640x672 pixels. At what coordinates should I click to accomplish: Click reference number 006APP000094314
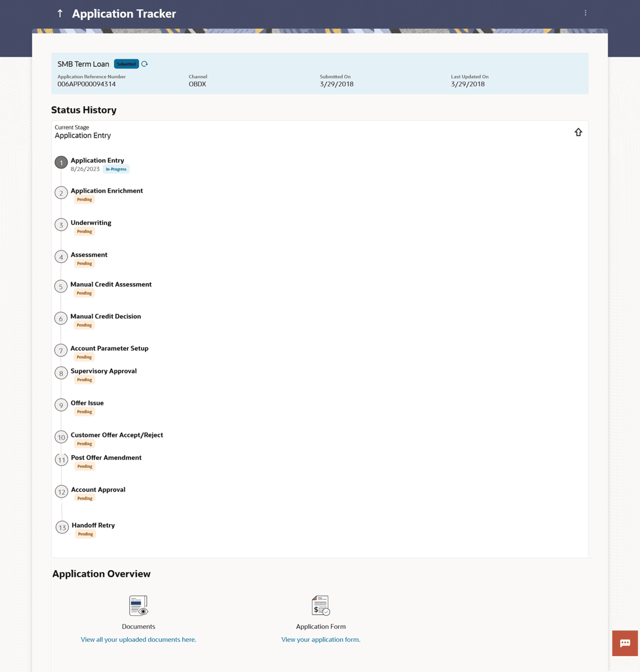pos(87,84)
